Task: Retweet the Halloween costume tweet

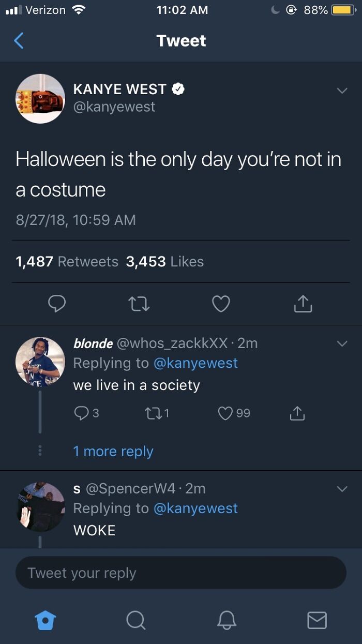Action: pos(139,304)
